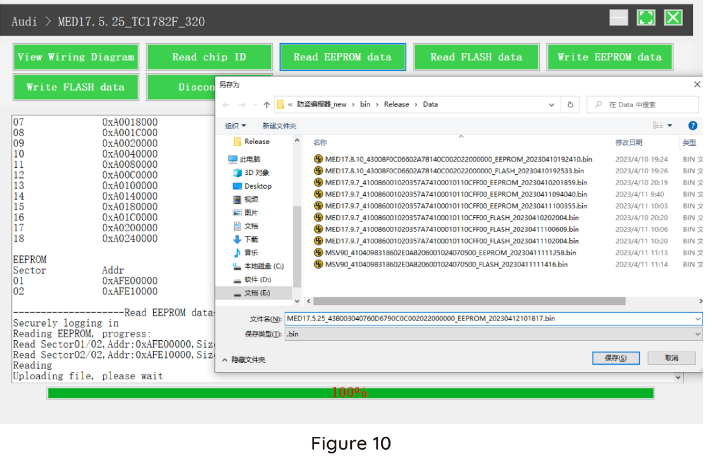
Task: Open the Desktop folder in navigation pane
Action: tap(257, 186)
